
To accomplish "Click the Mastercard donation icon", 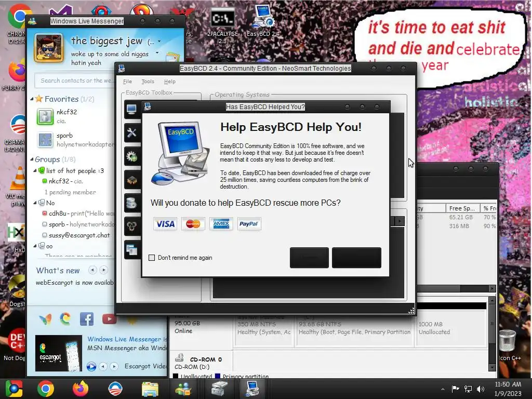I will 193,224.
